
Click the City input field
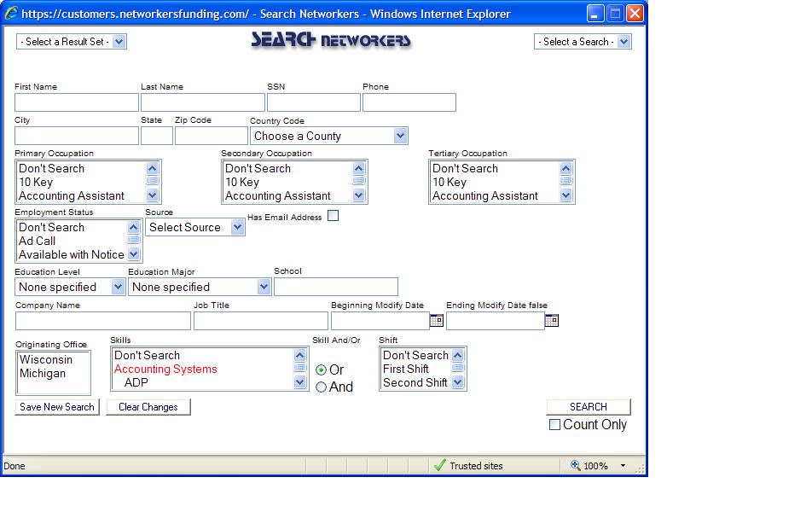click(77, 136)
